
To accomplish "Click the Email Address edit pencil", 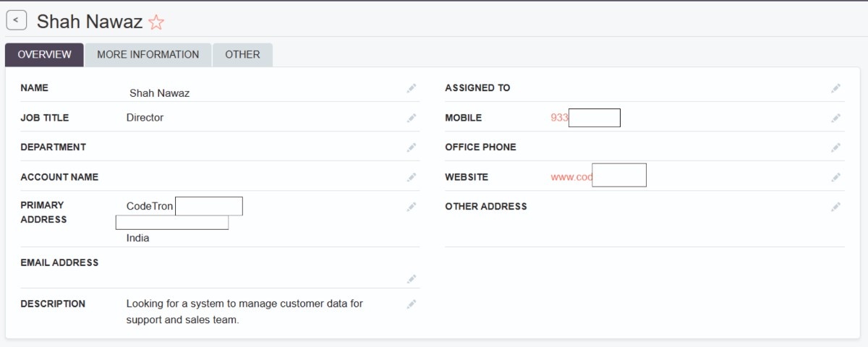I will [412, 279].
